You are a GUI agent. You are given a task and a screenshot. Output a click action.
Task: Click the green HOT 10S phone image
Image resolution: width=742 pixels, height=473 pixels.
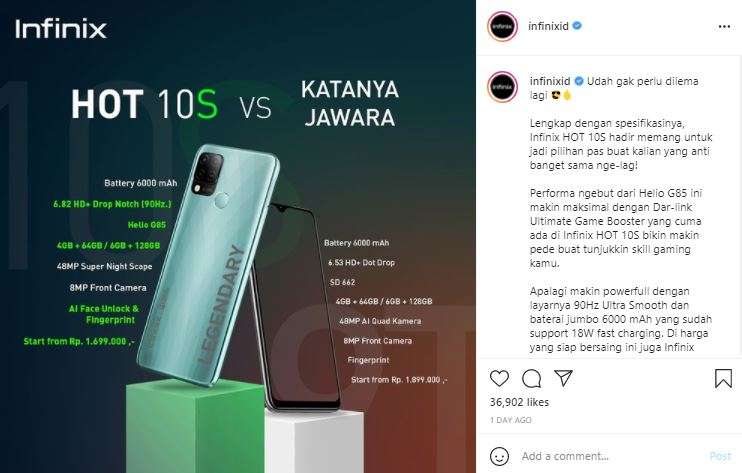[207, 265]
